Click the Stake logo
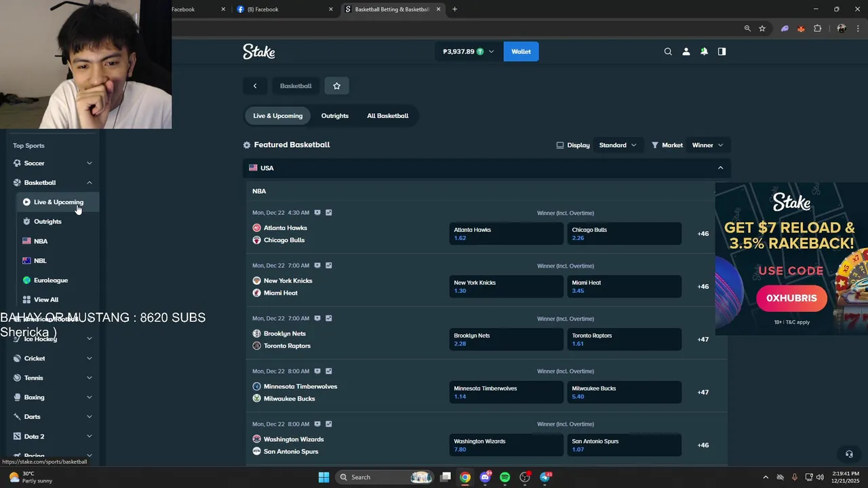This screenshot has height=488, width=868. pyautogui.click(x=259, y=52)
